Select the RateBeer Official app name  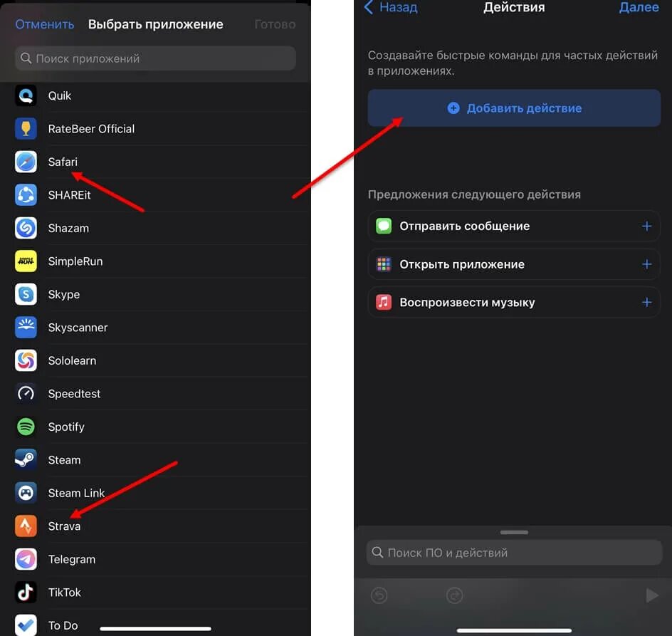tap(91, 129)
